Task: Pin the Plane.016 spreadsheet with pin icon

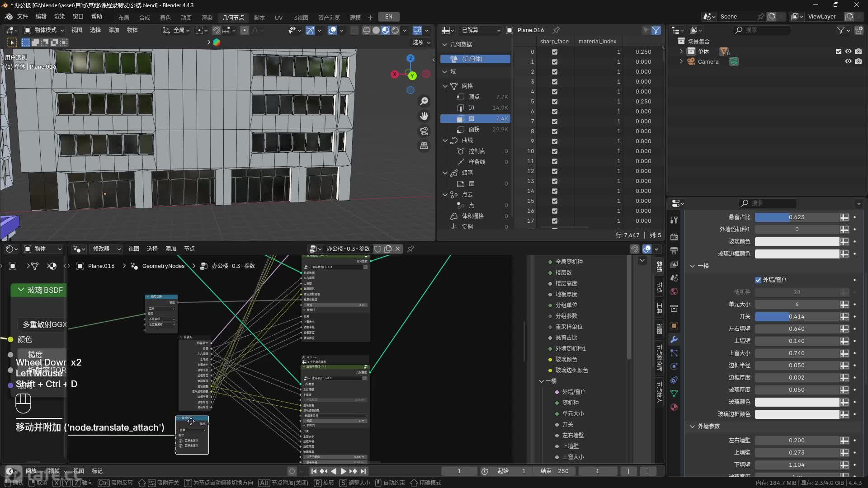Action: tap(556, 30)
